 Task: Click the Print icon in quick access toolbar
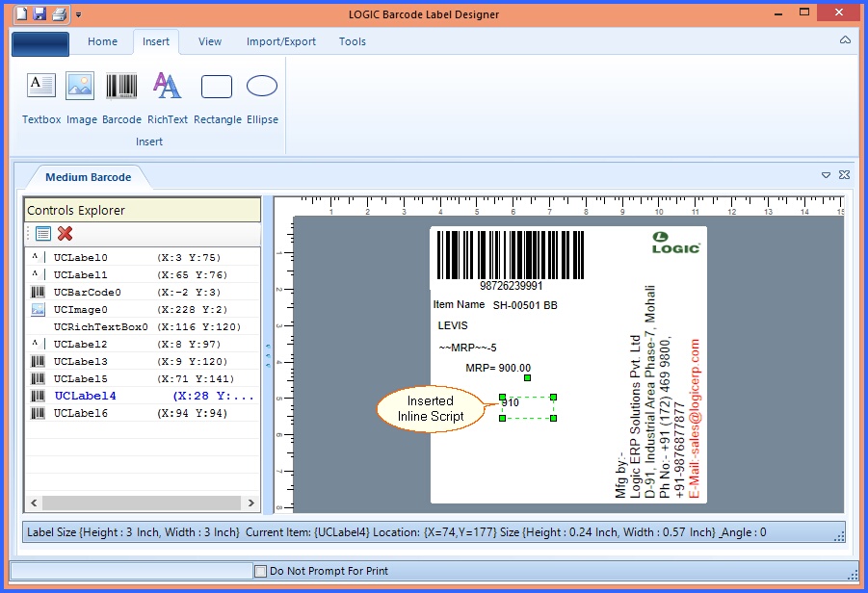59,13
